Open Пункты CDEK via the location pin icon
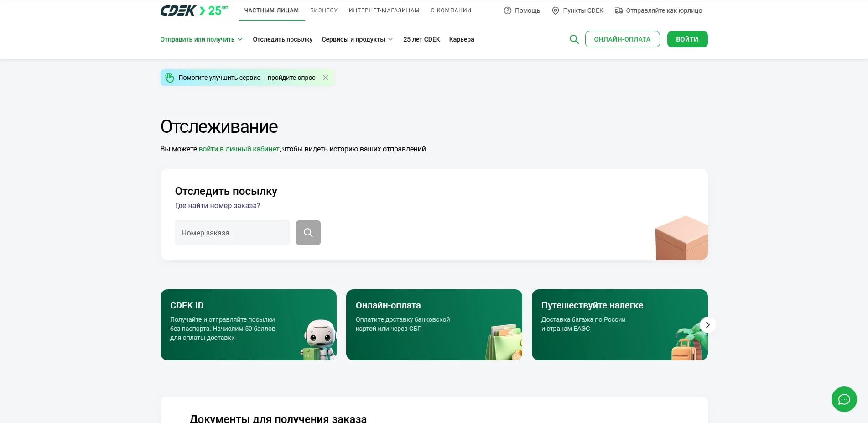The height and width of the screenshot is (423, 868). click(555, 10)
